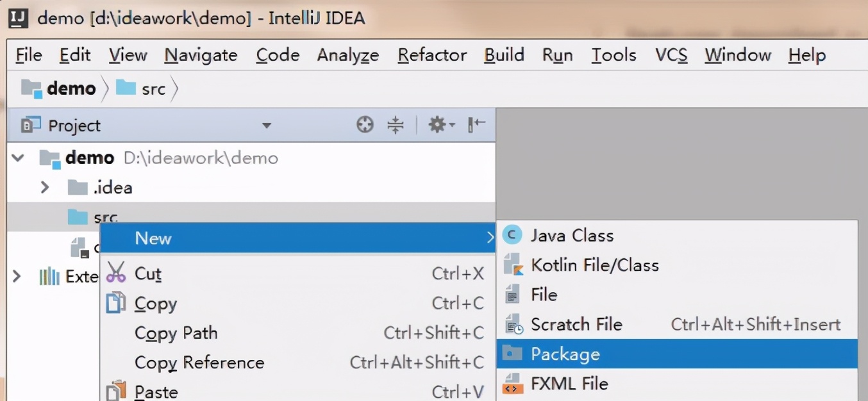Create a new Package
Screen dimensions: 868x401
[677, 354]
